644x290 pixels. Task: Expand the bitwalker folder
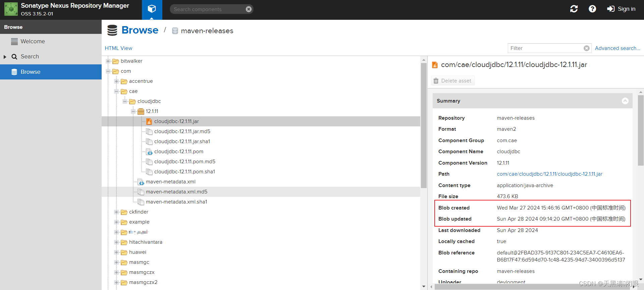(108, 61)
